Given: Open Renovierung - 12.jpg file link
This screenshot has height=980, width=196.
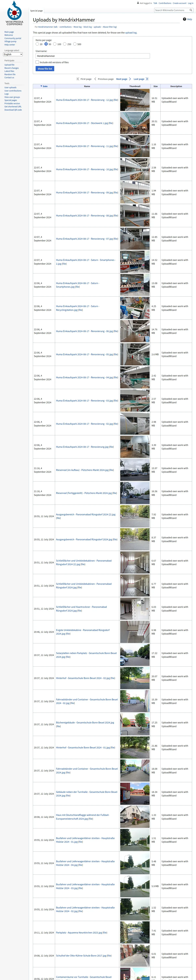Looking at the screenshot, I should (x=84, y=100).
